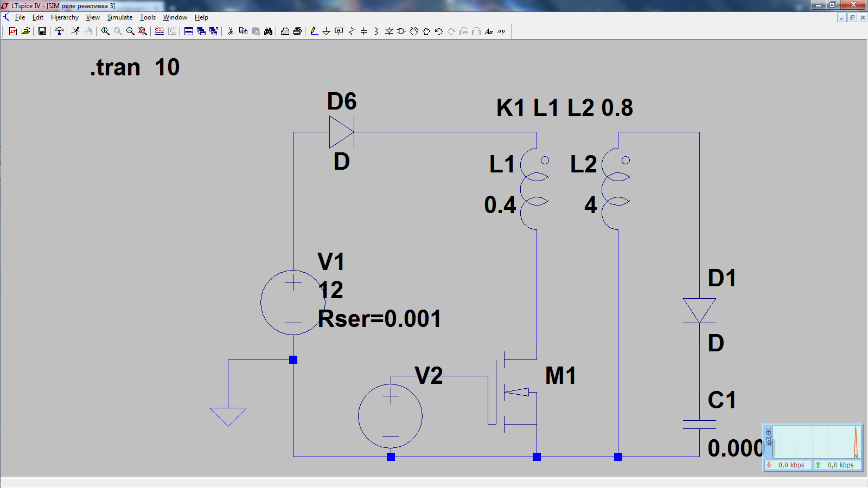Click the Run simulation icon
The width and height of the screenshot is (868, 488).
75,31
